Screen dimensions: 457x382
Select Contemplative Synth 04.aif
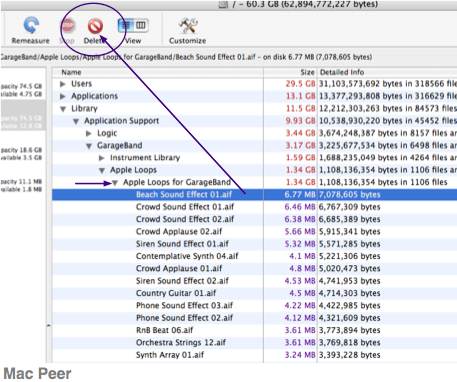[x=254, y=256]
